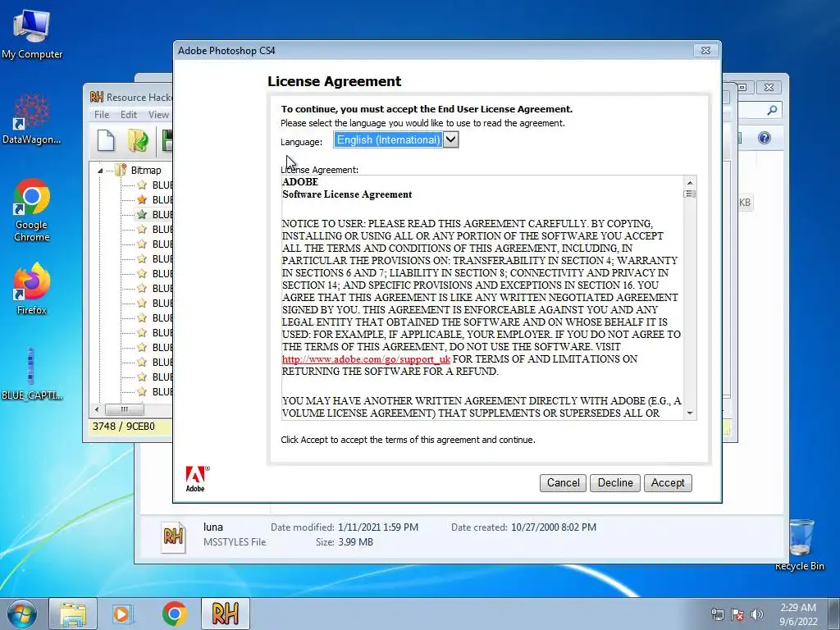The image size is (840, 630).
Task: Click Show desktop strip beside the clock
Action: tap(834, 614)
